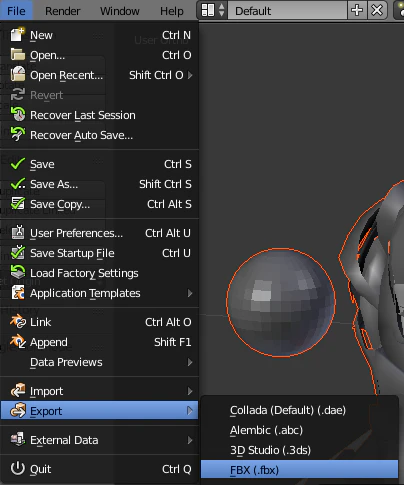Image resolution: width=404 pixels, height=485 pixels.
Task: Choose Alembic (.abc) export option
Action: [299, 430]
